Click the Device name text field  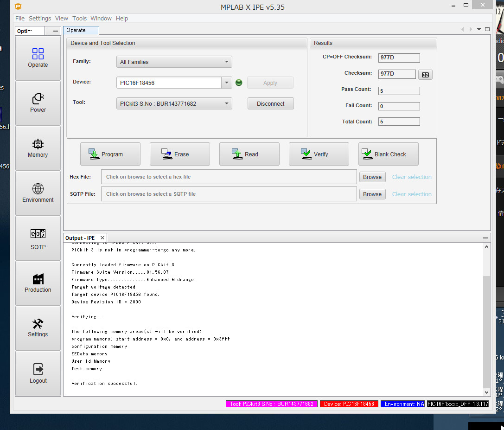point(169,83)
